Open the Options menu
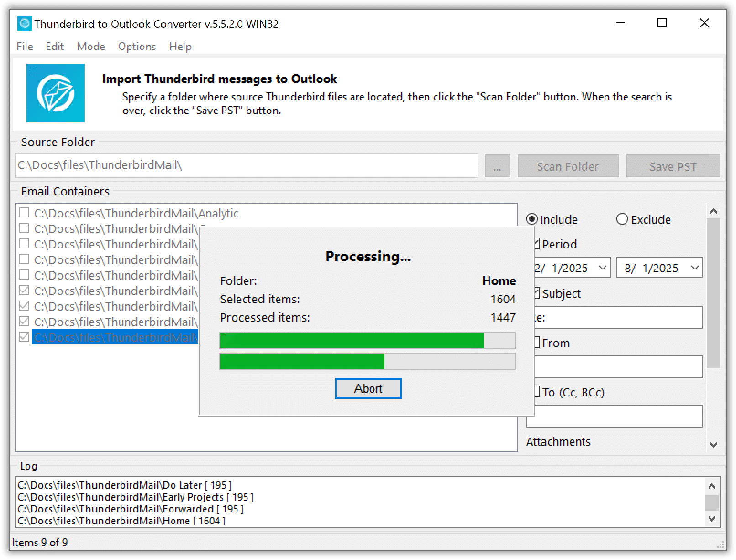The height and width of the screenshot is (560, 736). (x=137, y=47)
